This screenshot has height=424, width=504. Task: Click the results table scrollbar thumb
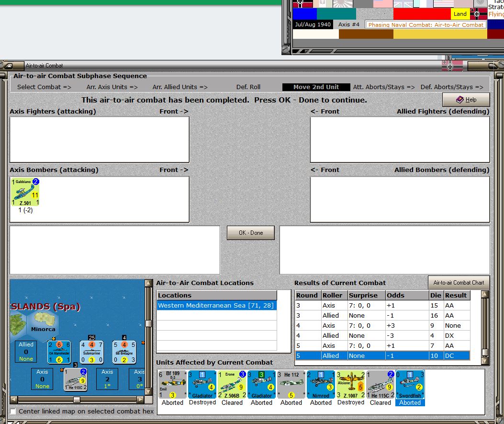485,353
